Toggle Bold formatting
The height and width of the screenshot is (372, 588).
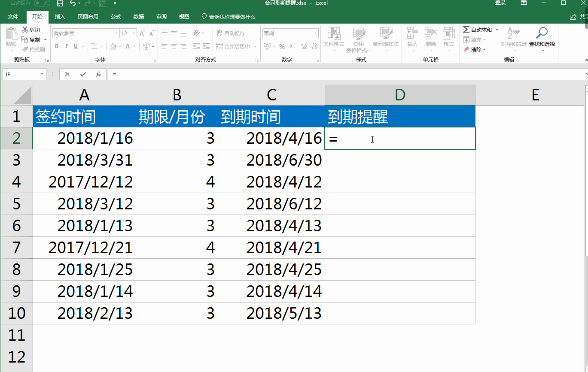57,46
